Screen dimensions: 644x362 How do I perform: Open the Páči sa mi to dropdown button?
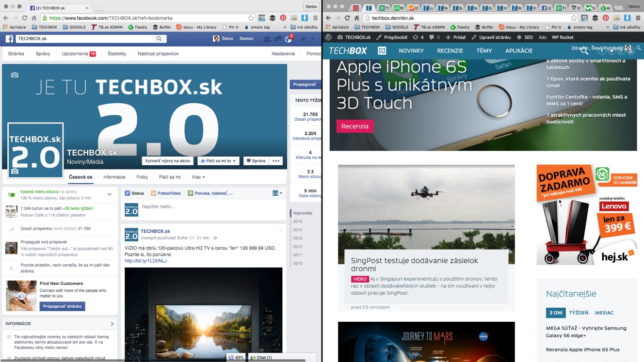pos(218,161)
